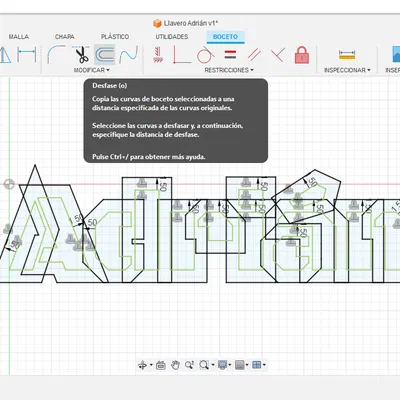Apply the hatched-ground constraint icon

pyautogui.click(x=158, y=55)
